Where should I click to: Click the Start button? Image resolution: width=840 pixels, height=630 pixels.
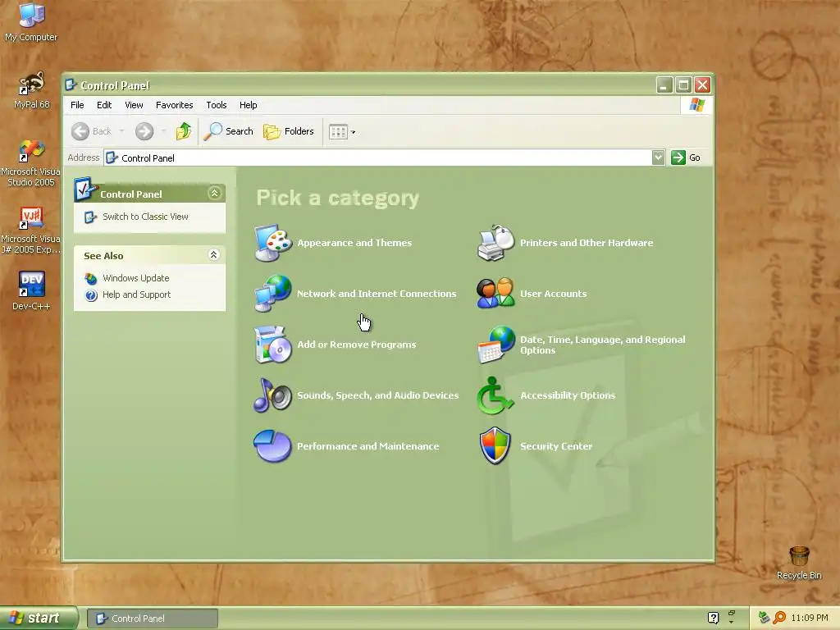[39, 618]
